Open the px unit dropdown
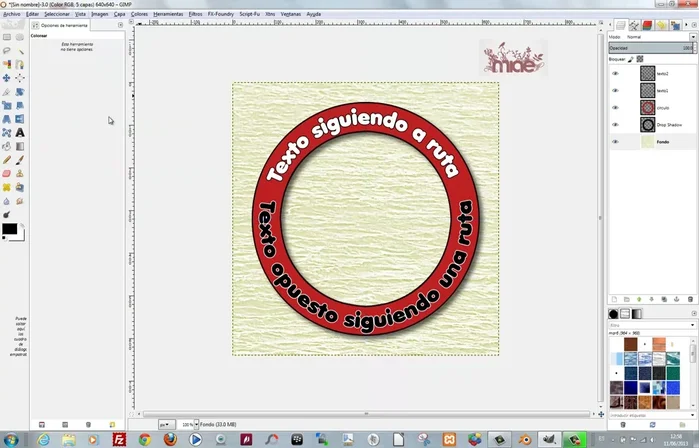 (x=168, y=424)
